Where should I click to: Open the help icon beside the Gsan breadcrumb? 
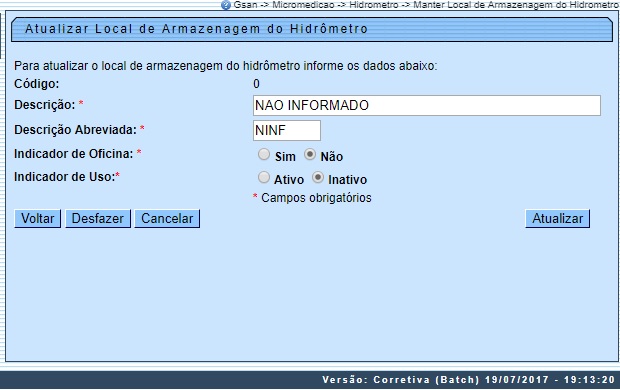point(226,5)
